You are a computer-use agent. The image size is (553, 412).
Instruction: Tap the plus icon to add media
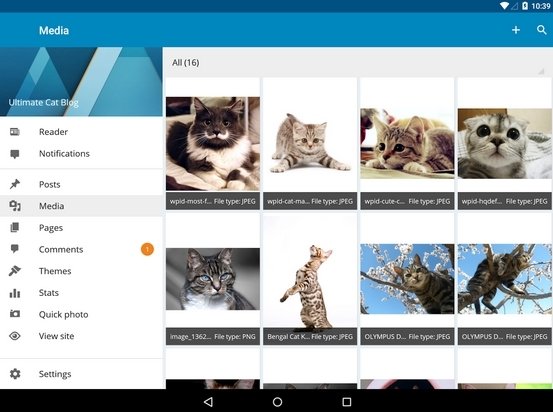(516, 30)
